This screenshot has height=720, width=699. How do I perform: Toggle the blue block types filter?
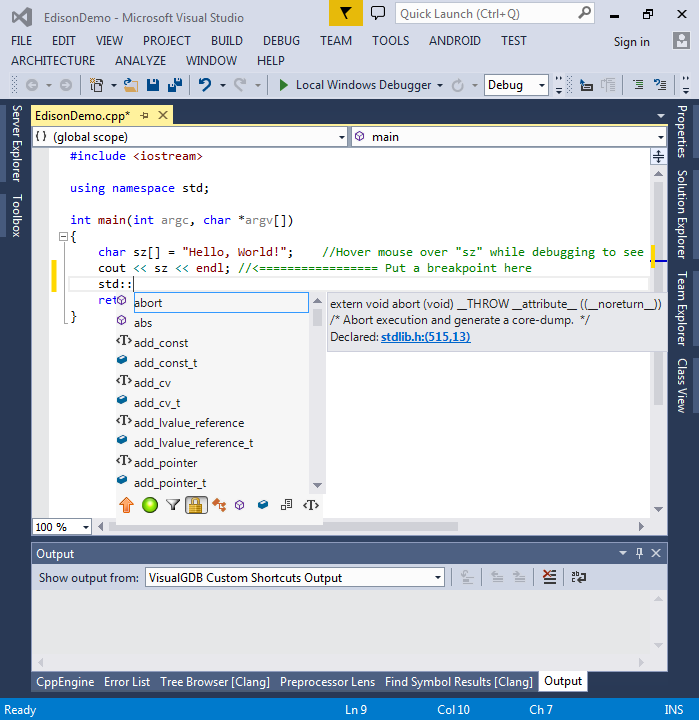pos(263,505)
